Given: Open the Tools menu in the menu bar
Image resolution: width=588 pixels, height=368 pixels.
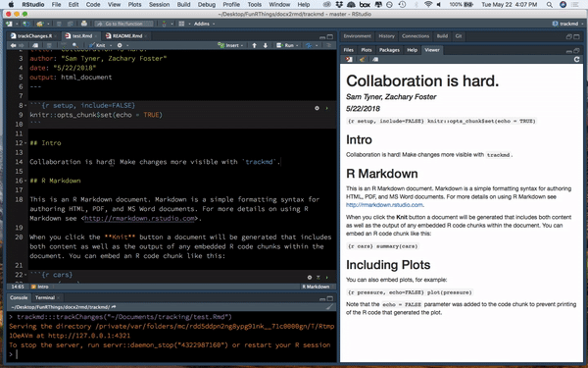Looking at the screenshot, I should [x=254, y=5].
